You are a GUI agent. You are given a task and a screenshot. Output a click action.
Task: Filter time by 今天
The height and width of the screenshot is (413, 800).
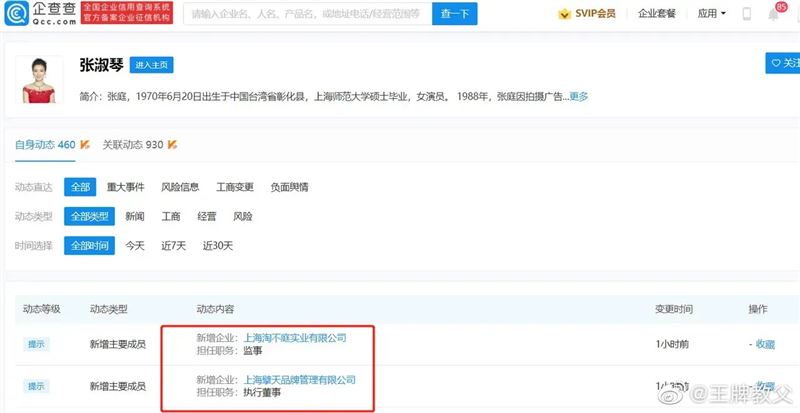[135, 246]
